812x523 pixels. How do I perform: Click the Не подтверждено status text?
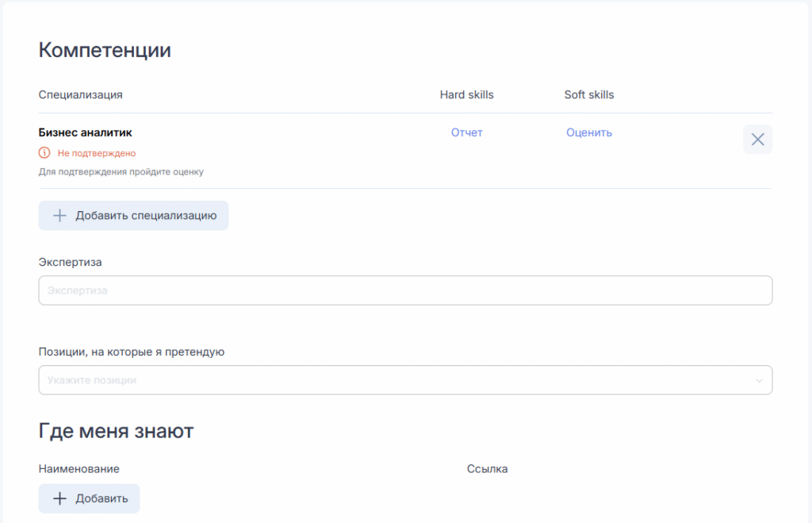click(96, 153)
